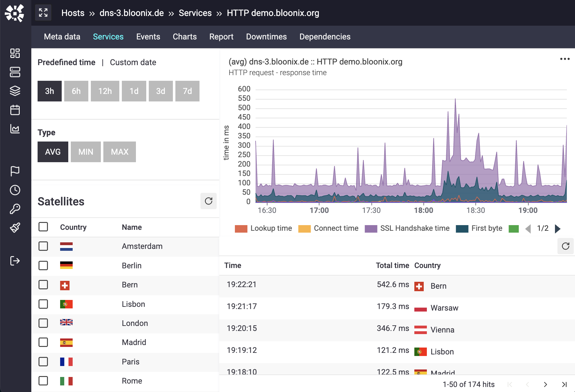Click the Hosts breadcrumb link
The width and height of the screenshot is (575, 392).
[73, 13]
